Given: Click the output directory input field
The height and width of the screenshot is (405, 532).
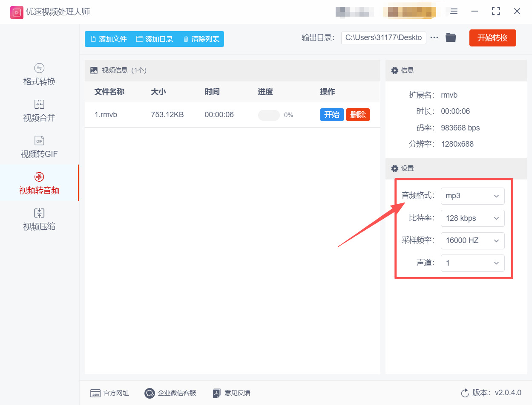Looking at the screenshot, I should point(383,38).
